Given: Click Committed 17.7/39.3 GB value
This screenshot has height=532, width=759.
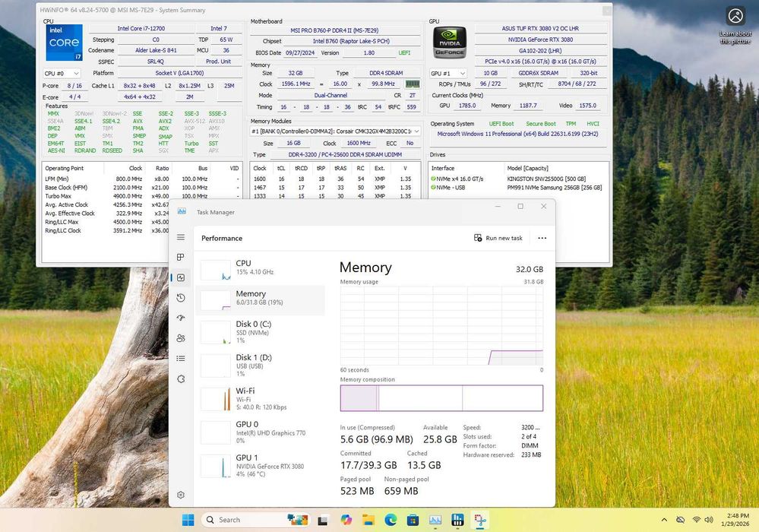Looking at the screenshot, I should pos(368,465).
